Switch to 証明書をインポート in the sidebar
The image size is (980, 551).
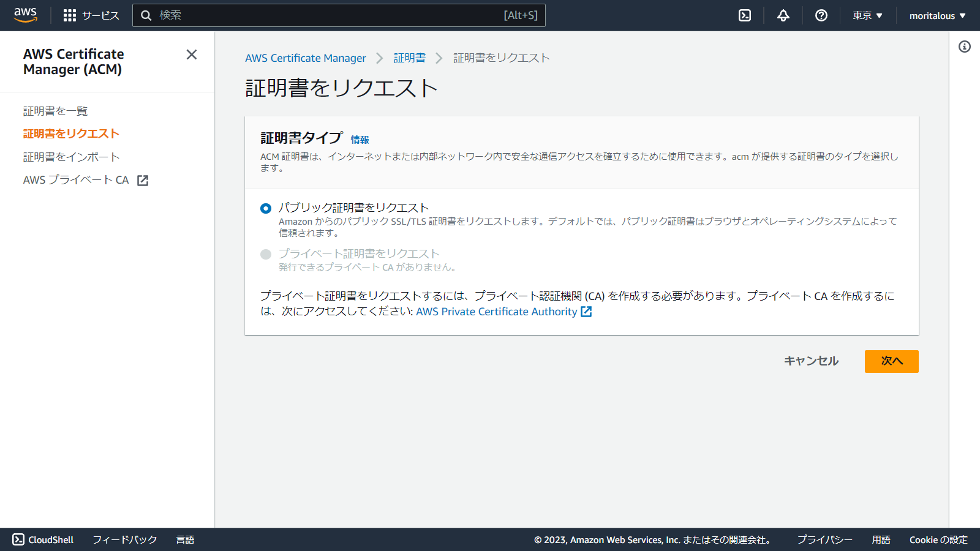(71, 156)
